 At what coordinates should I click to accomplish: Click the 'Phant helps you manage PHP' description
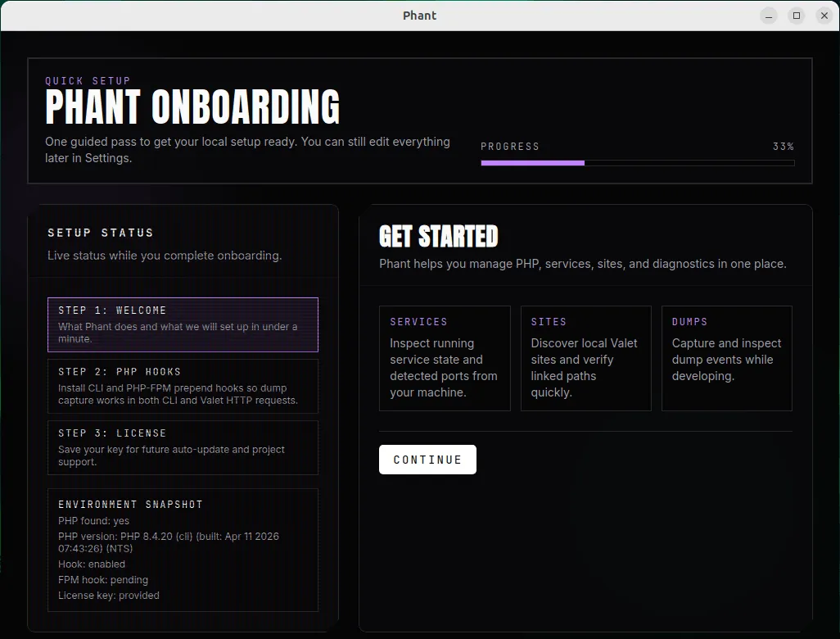click(583, 264)
